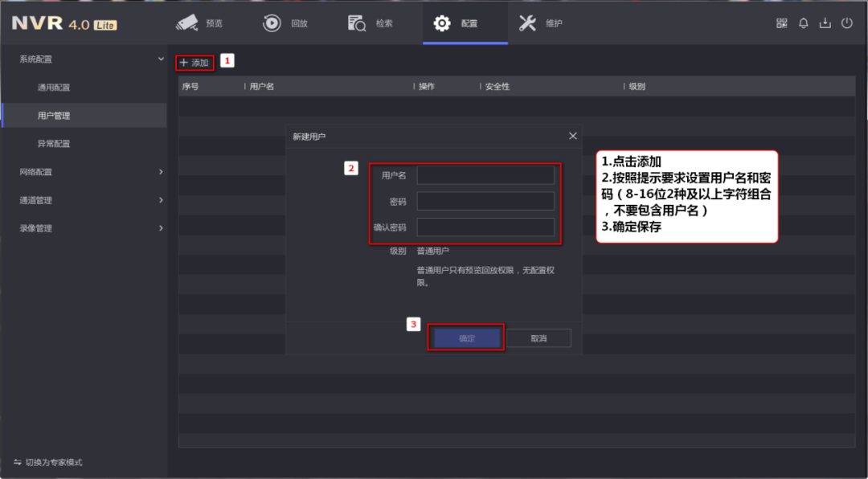868x479 pixels.
Task: Check alarms via the bell icon
Action: (803, 23)
